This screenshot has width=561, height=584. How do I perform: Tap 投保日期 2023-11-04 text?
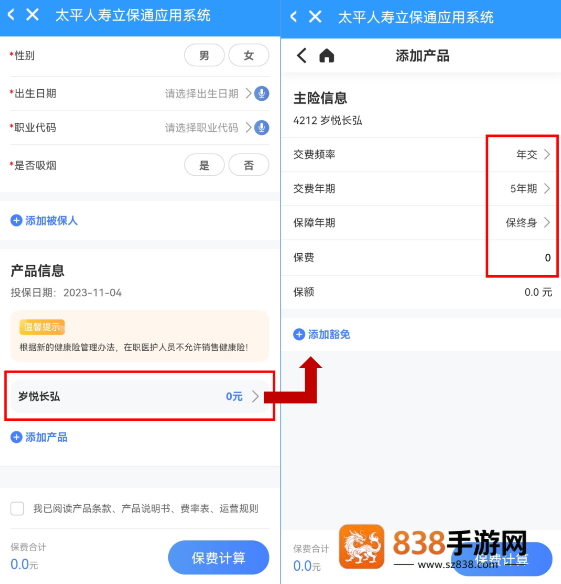(x=66, y=293)
